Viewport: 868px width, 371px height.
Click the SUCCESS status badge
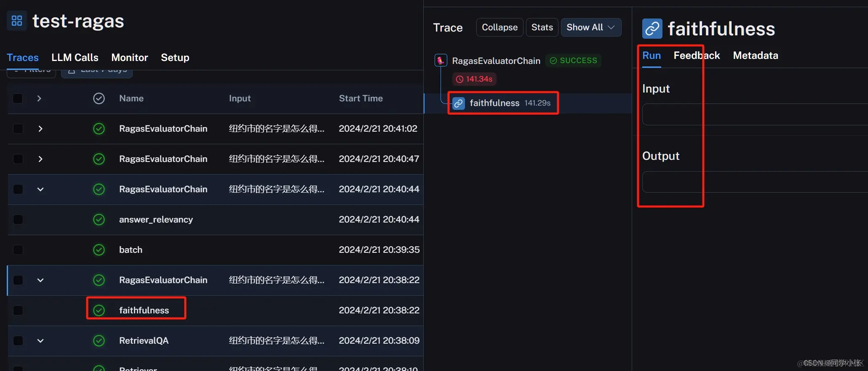(x=574, y=61)
